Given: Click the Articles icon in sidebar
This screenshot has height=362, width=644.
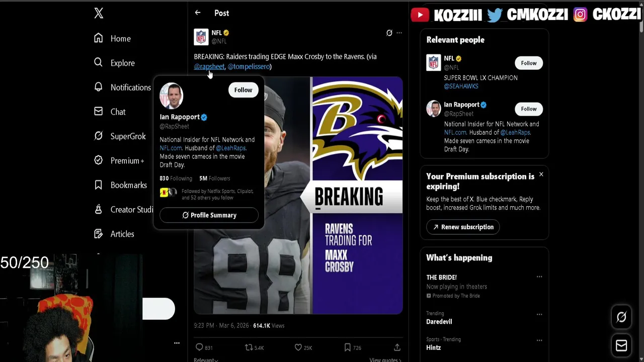Looking at the screenshot, I should 99,234.
